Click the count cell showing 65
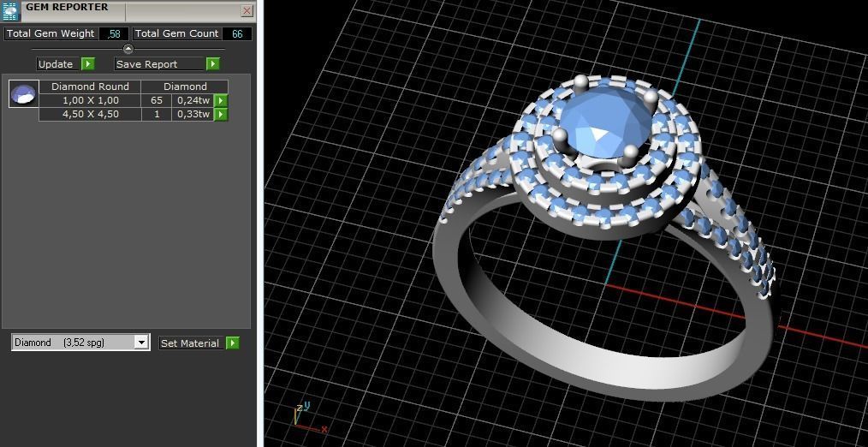Image resolution: width=868 pixels, height=447 pixels. tap(157, 100)
